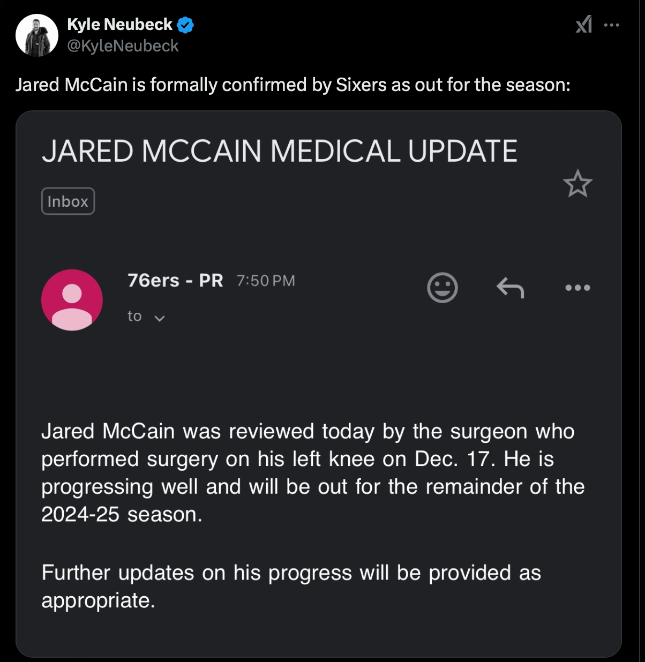Click the reply arrow in the email
The height and width of the screenshot is (662, 645).
click(510, 288)
